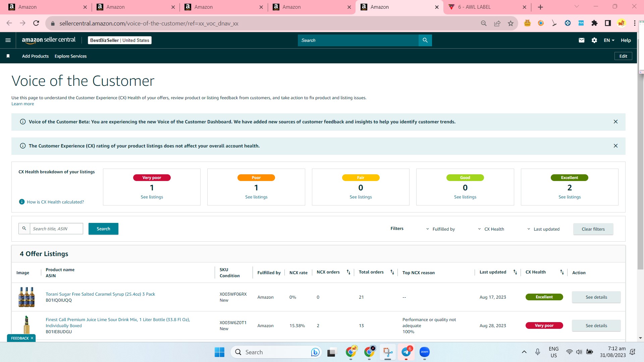Click the amazon seller central logo
The width and height of the screenshot is (644, 362).
coord(49,40)
